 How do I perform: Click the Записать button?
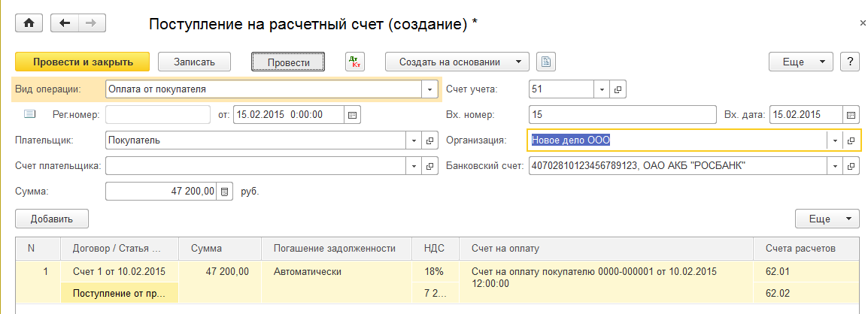tap(194, 62)
